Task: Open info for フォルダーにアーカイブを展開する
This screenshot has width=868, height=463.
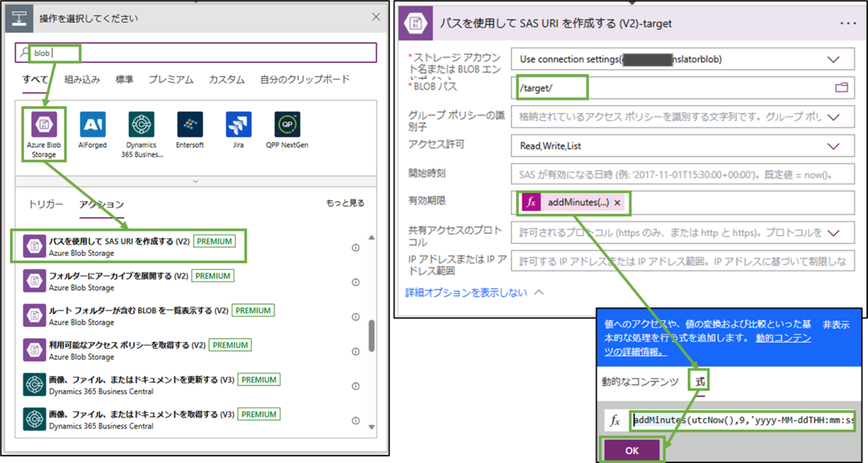Action: [x=355, y=282]
